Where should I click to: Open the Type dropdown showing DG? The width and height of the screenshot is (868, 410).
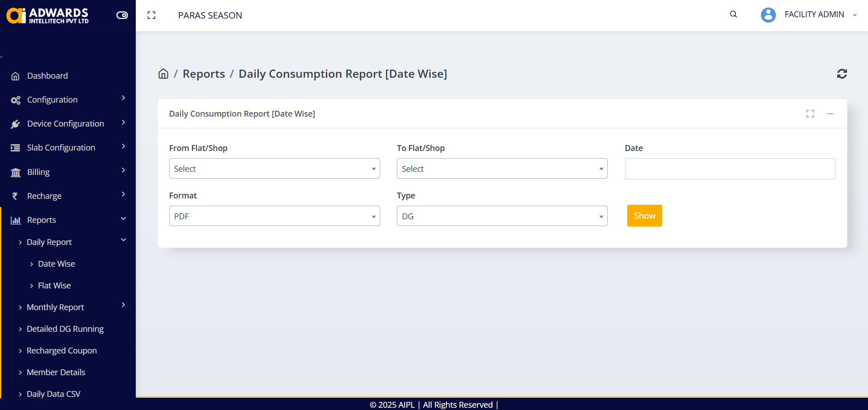pos(502,216)
